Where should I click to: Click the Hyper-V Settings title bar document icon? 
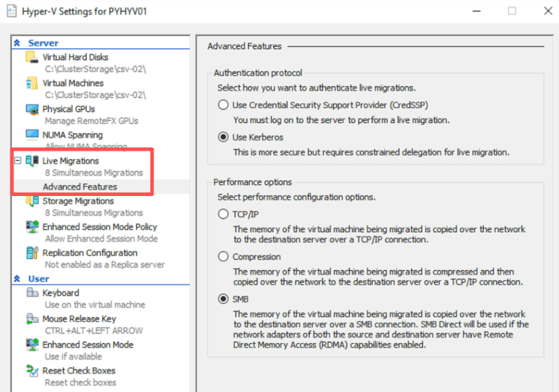click(12, 11)
